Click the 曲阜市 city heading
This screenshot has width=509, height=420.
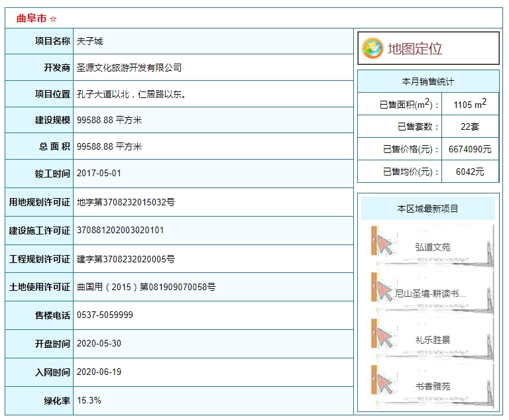[32, 19]
